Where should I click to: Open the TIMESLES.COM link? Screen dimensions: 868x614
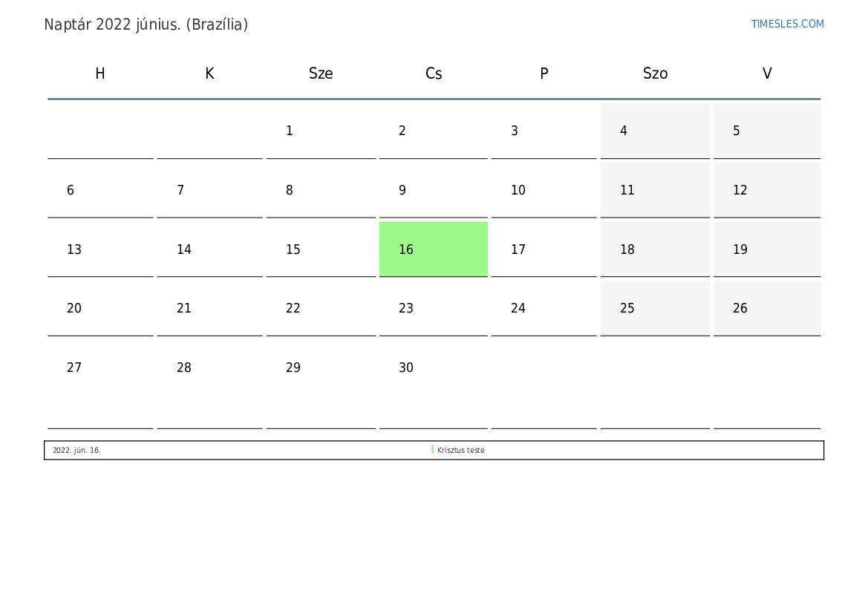click(787, 24)
